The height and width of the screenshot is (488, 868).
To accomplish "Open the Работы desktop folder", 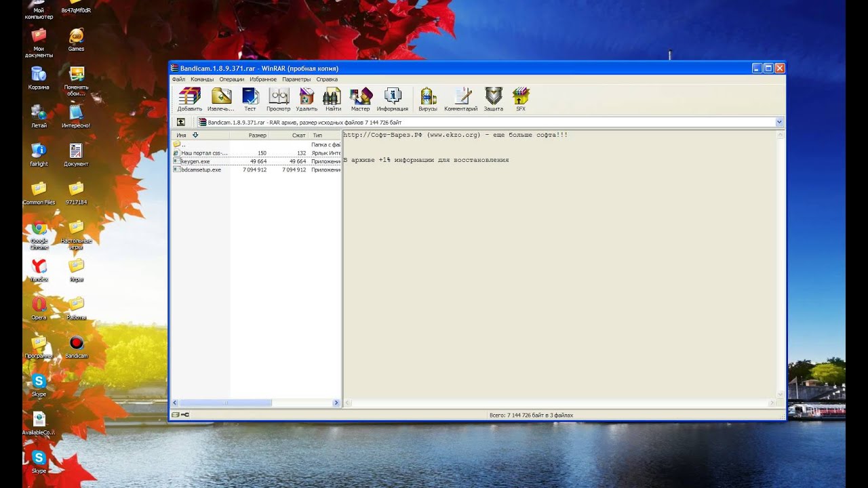I will pos(76,308).
